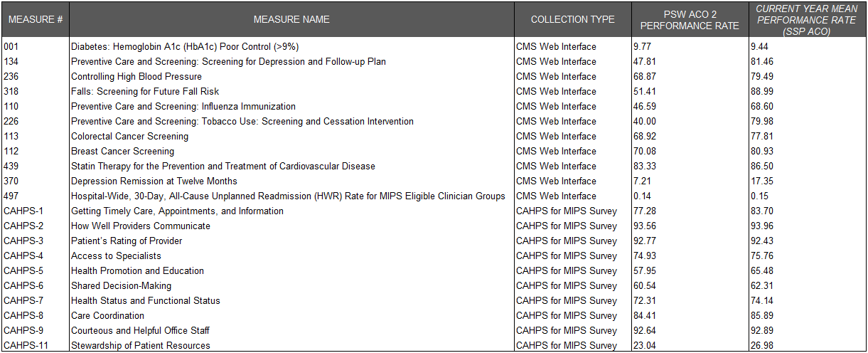Click the Shared Decision-Making measure name
868x353 pixels.
click(x=121, y=285)
